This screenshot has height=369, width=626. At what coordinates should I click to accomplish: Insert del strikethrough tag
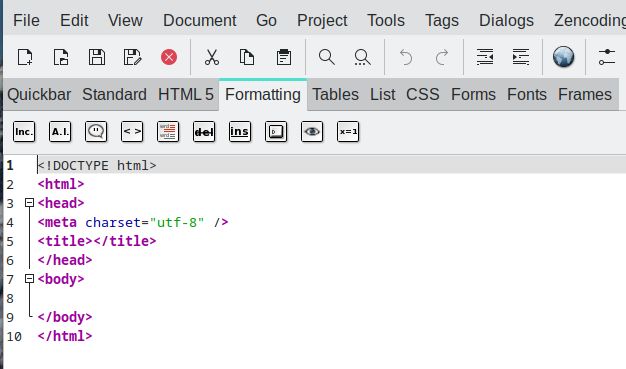(x=204, y=132)
